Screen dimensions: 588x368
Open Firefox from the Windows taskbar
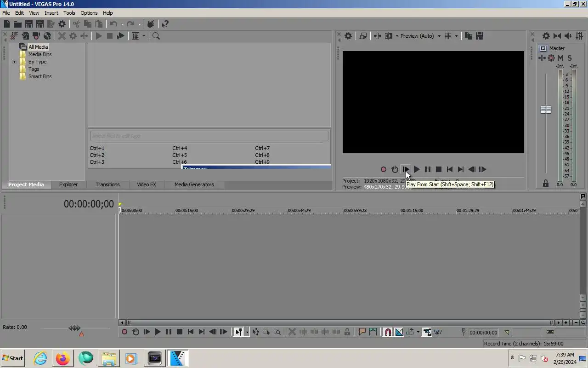[63, 358]
